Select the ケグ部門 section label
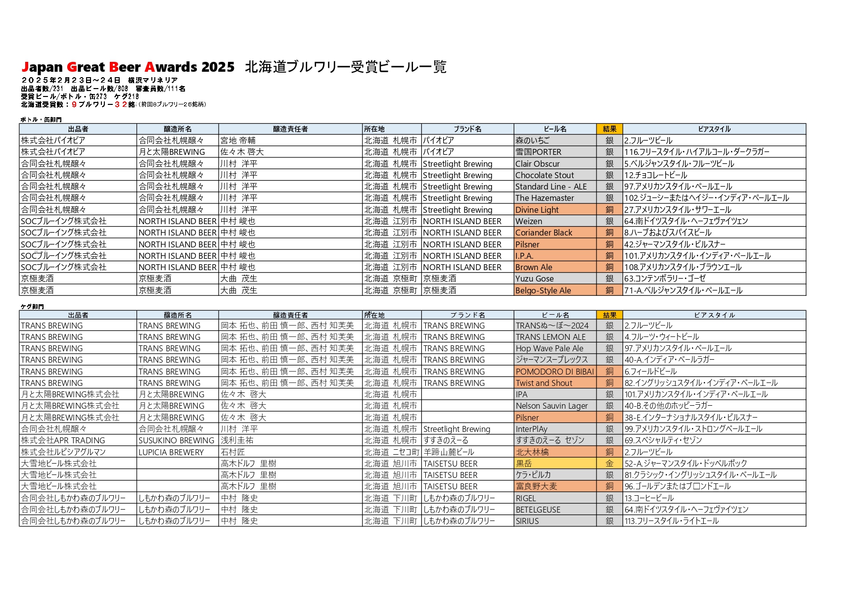868x614 pixels. 32,307
